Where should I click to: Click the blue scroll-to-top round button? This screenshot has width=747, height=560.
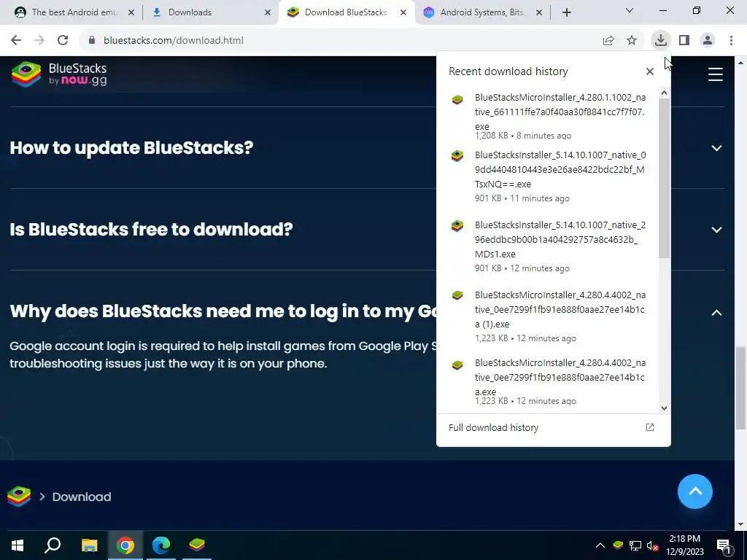(694, 491)
